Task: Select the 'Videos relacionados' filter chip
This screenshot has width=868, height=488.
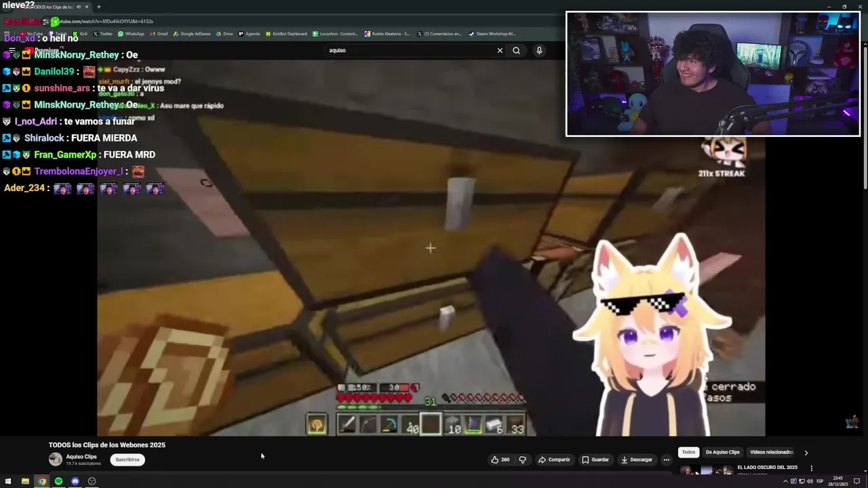Action: [771, 452]
